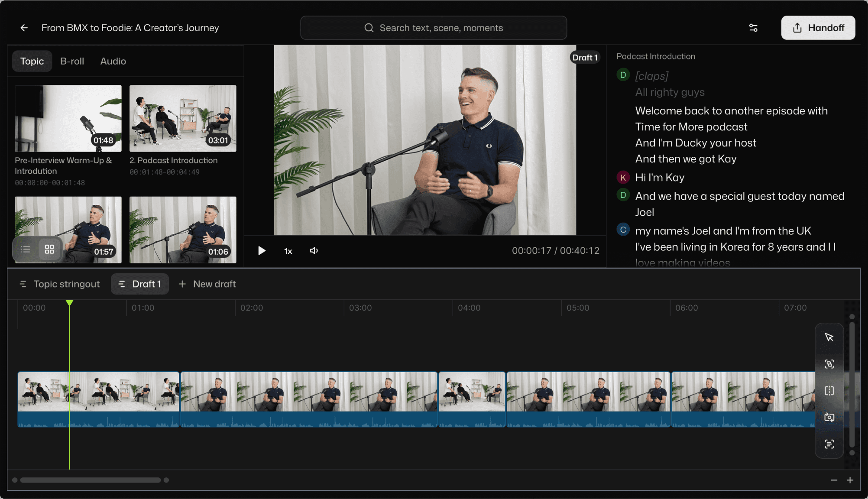868x499 pixels.
Task: Click the scan-focus tool below the pointer
Action: 829,364
